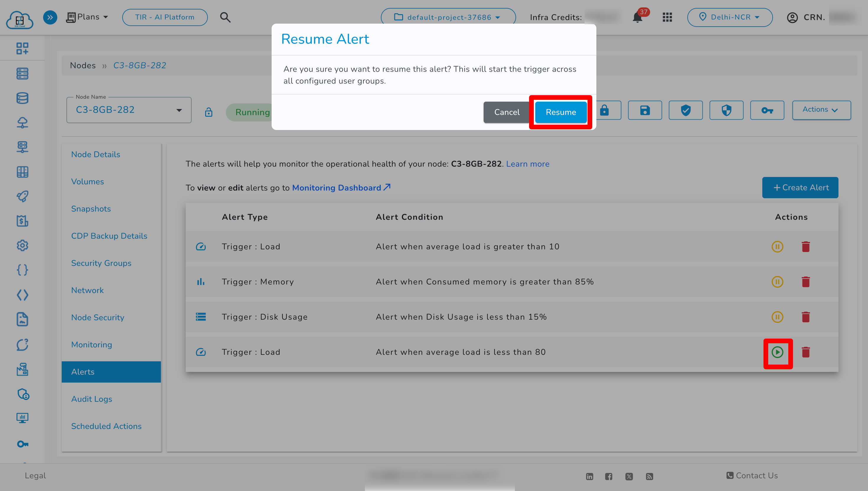Viewport: 868px width, 491px height.
Task: Open the CRN account profile
Action: pyautogui.click(x=805, y=17)
